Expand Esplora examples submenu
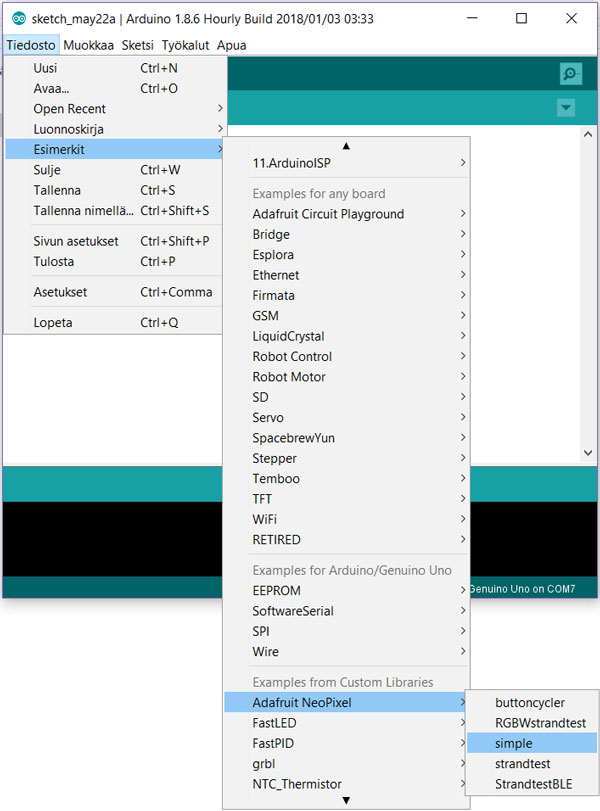This screenshot has height=811, width=600. click(347, 254)
